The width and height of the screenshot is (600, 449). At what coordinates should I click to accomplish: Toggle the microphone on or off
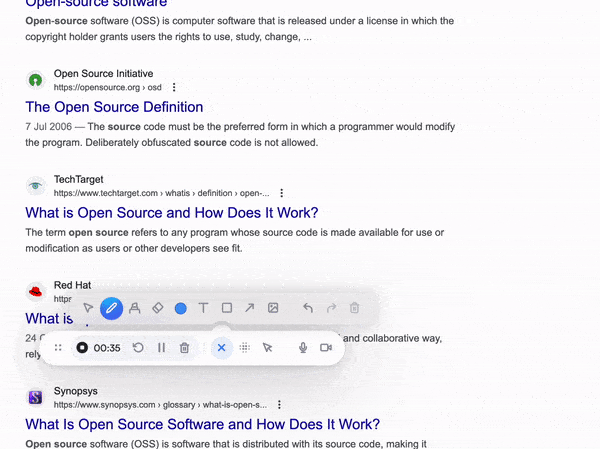click(x=302, y=348)
